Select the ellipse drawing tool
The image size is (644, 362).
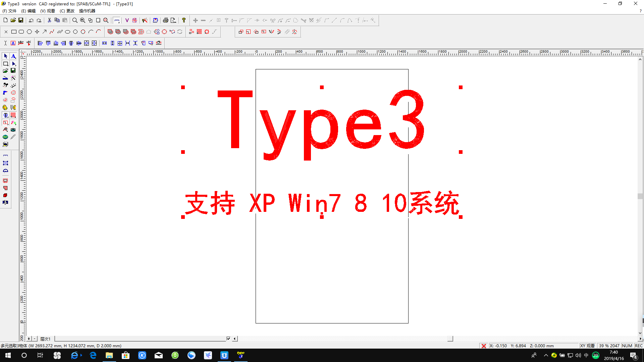(x=68, y=32)
